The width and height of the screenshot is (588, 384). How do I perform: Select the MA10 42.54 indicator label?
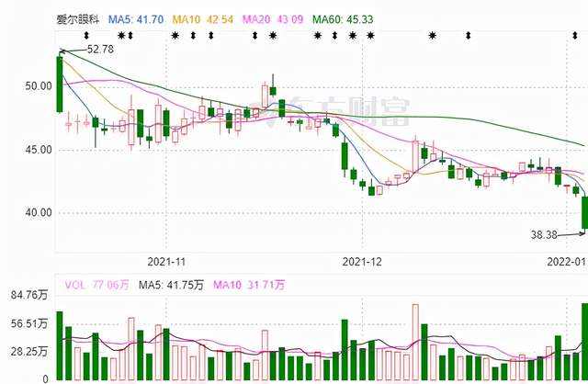(x=202, y=19)
